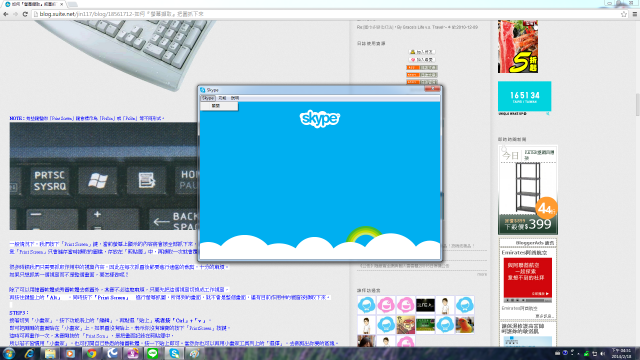Image resolution: width=640 pixels, height=360 pixels.
Task: Click the keyboard input tray icon
Action: pyautogui.click(x=558, y=353)
